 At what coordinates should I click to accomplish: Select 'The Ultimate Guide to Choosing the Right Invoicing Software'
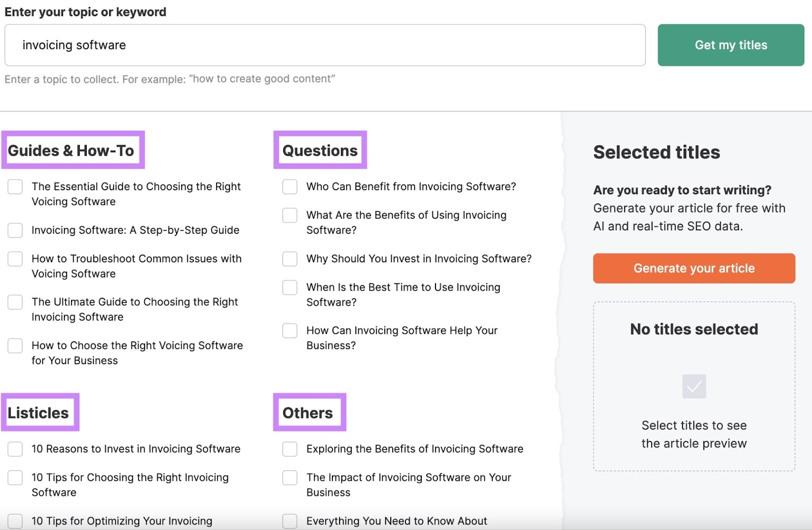15,302
